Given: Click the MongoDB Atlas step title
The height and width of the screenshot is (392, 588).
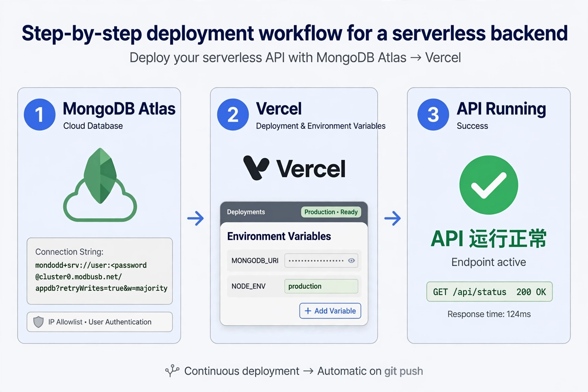Looking at the screenshot, I should tap(119, 109).
